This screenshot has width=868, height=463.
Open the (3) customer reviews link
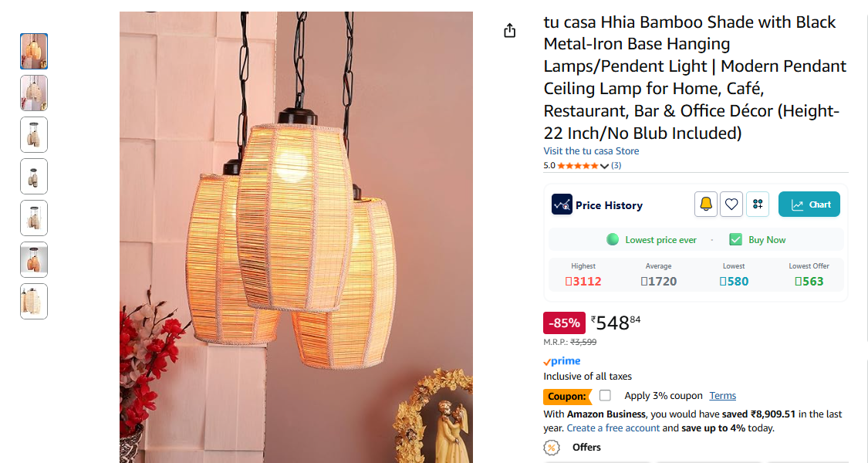(x=616, y=165)
